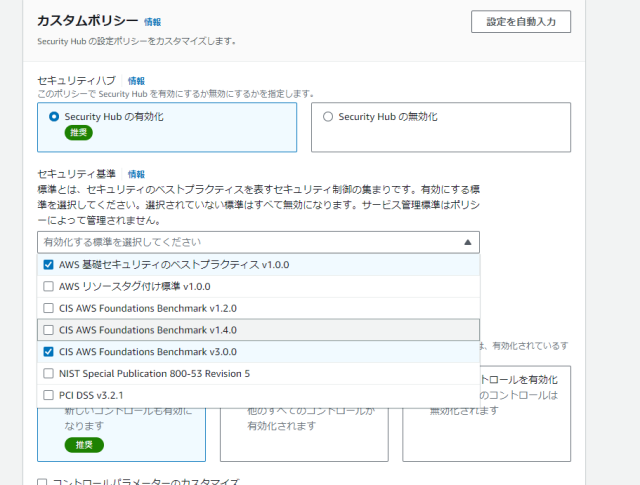Select Security Hub の無効化 radio button
This screenshot has height=485, width=640.
(328, 117)
